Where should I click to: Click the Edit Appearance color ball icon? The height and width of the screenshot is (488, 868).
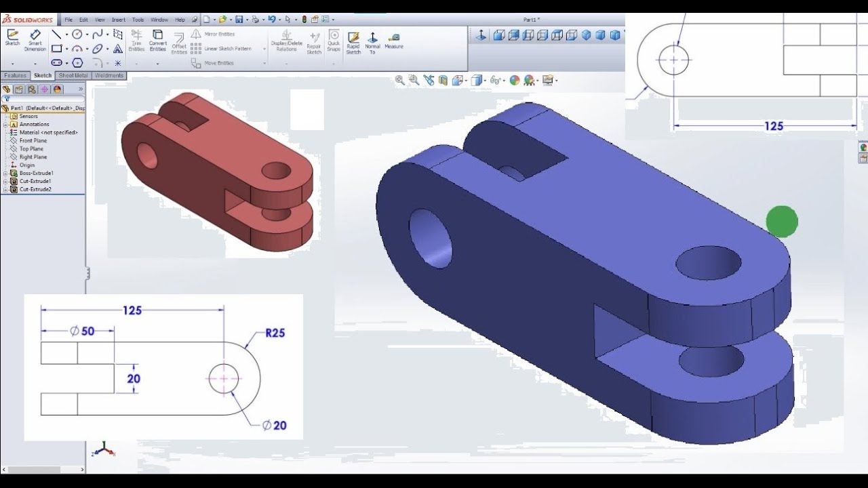515,80
